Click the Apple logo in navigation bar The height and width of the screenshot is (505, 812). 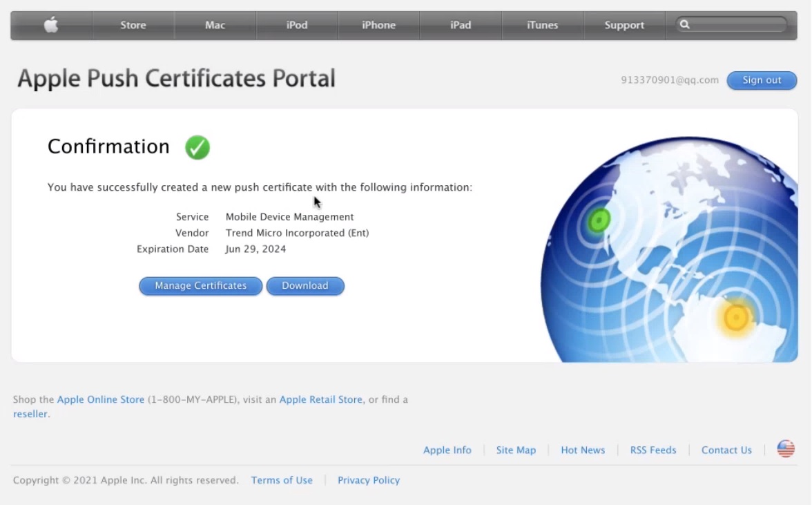coord(50,24)
